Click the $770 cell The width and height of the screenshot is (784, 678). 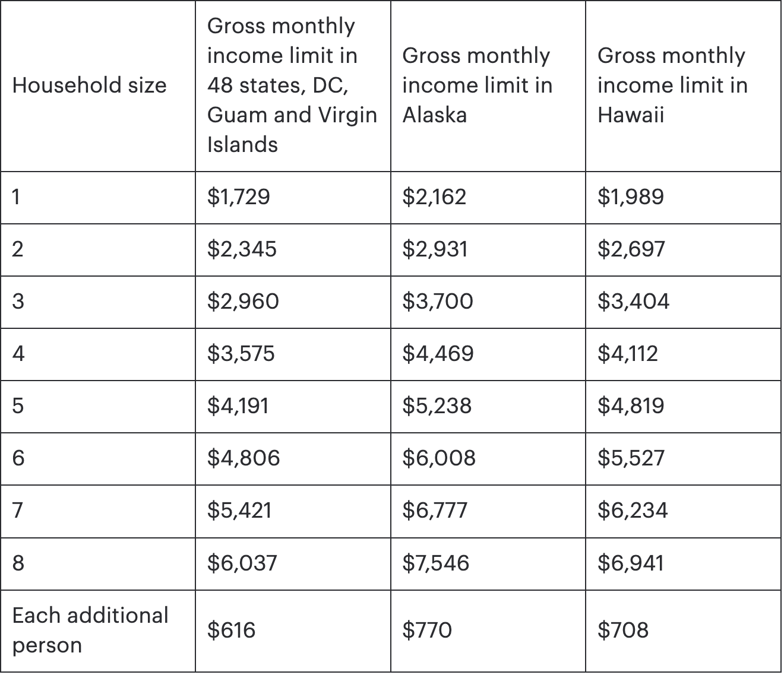[427, 630]
